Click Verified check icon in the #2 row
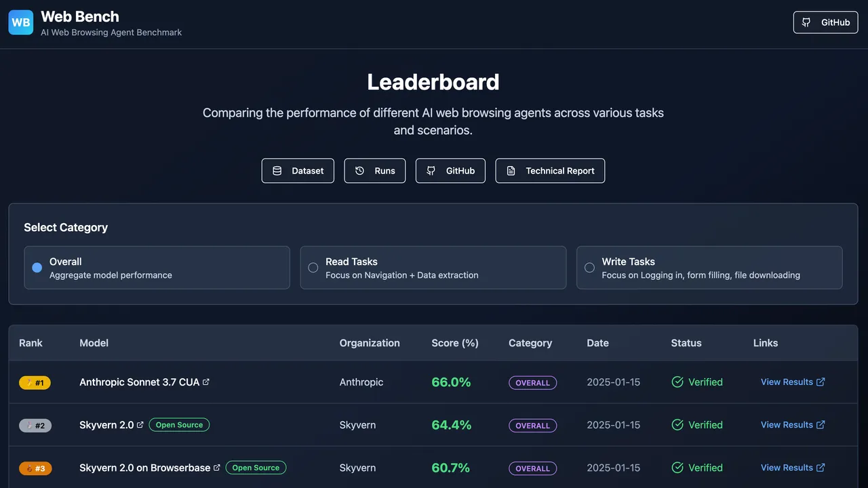The width and height of the screenshot is (868, 488). click(x=677, y=425)
